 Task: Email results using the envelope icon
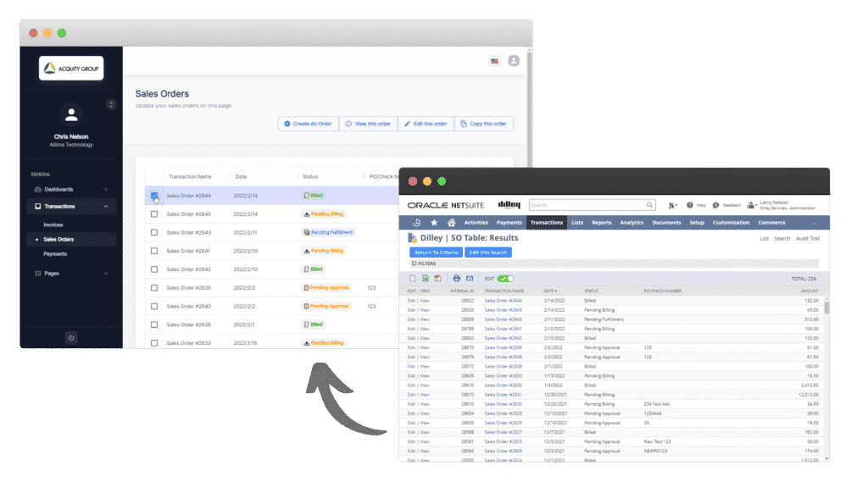470,278
